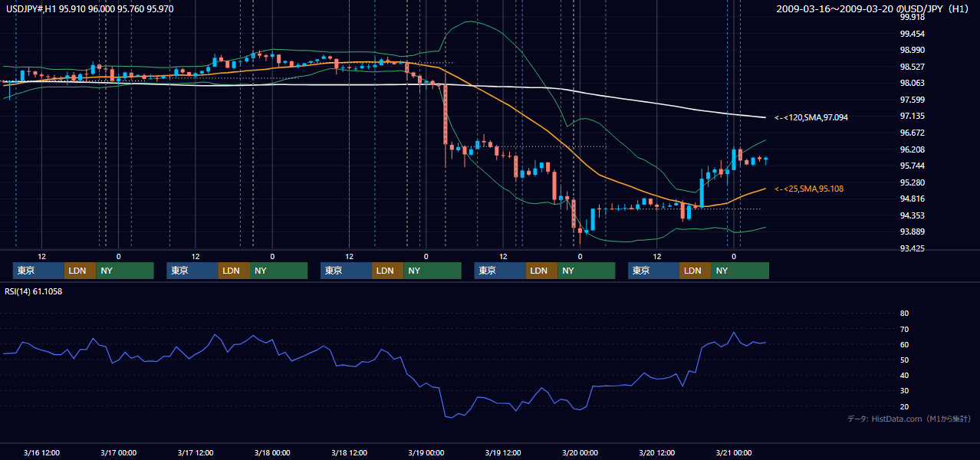The image size is (980, 460).
Task: Click the 3/21 00:00 date label
Action: [734, 452]
